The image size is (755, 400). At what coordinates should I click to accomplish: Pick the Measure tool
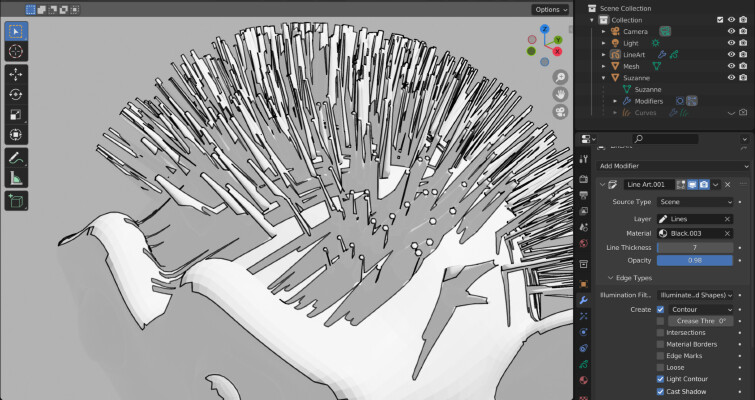pos(16,178)
